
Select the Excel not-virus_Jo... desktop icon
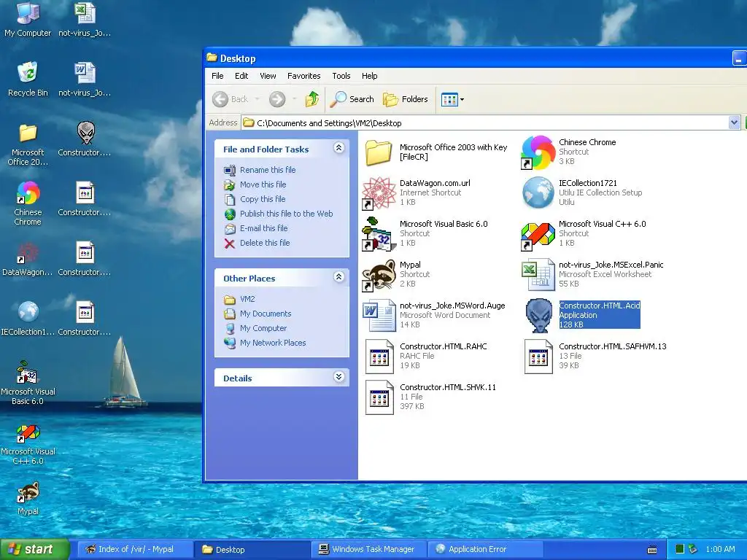[x=85, y=19]
